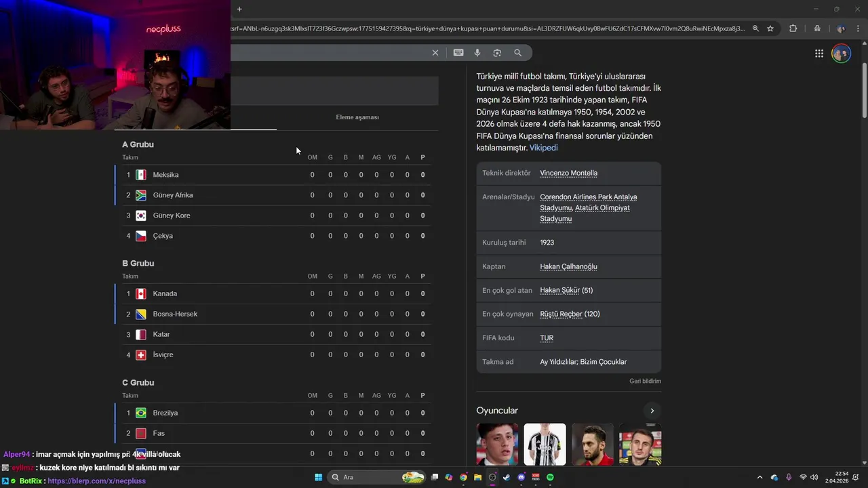Open the Rüştü Reçber link

coord(561,314)
